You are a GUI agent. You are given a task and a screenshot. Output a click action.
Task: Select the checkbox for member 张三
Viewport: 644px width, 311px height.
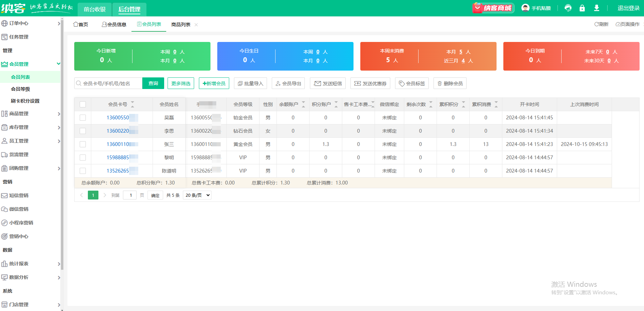83,144
